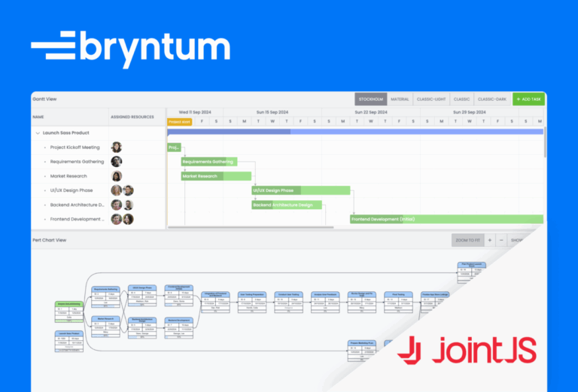Click the Requirements Gathering Pert node
This screenshot has width=578, height=392.
(x=105, y=297)
